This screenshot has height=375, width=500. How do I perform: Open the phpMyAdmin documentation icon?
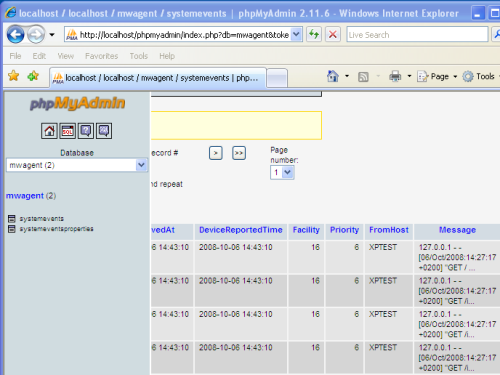[86, 131]
